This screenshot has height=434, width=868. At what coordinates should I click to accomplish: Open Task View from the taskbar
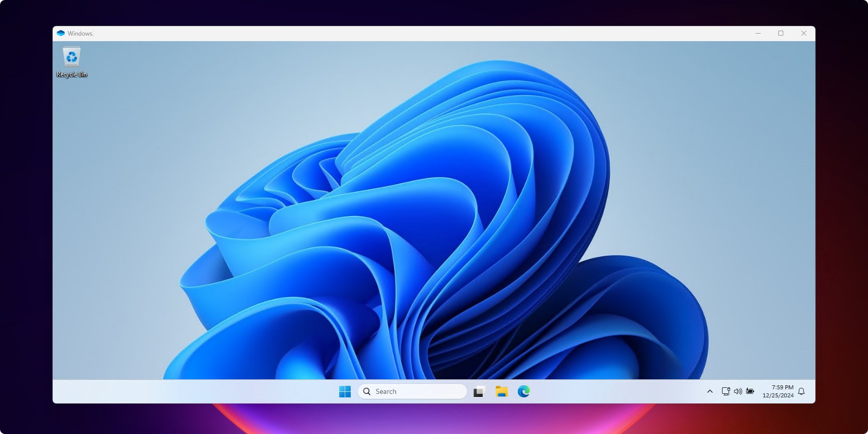(479, 391)
